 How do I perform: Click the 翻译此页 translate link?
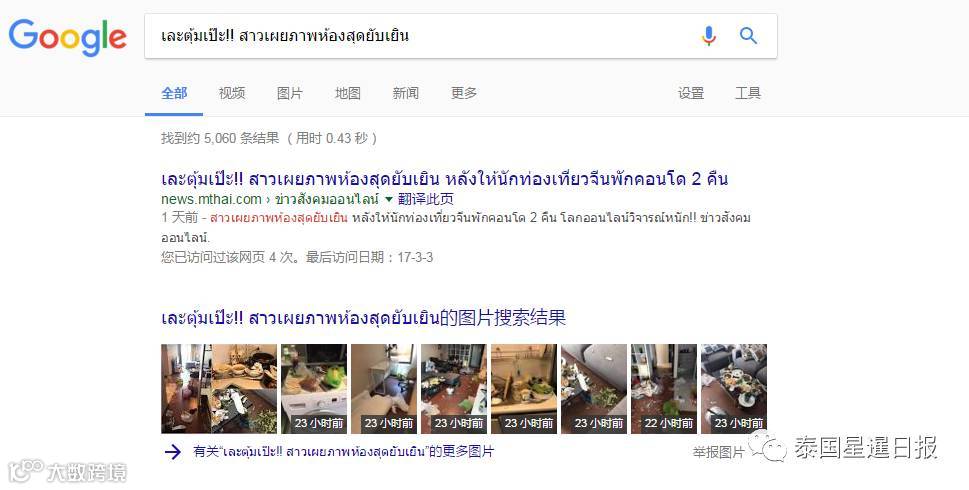426,199
